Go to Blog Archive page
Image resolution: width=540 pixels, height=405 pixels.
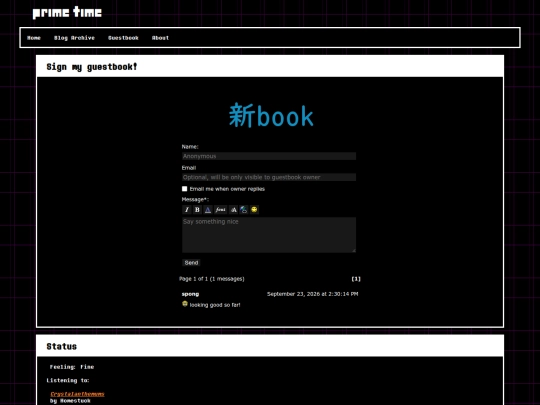[x=74, y=38]
